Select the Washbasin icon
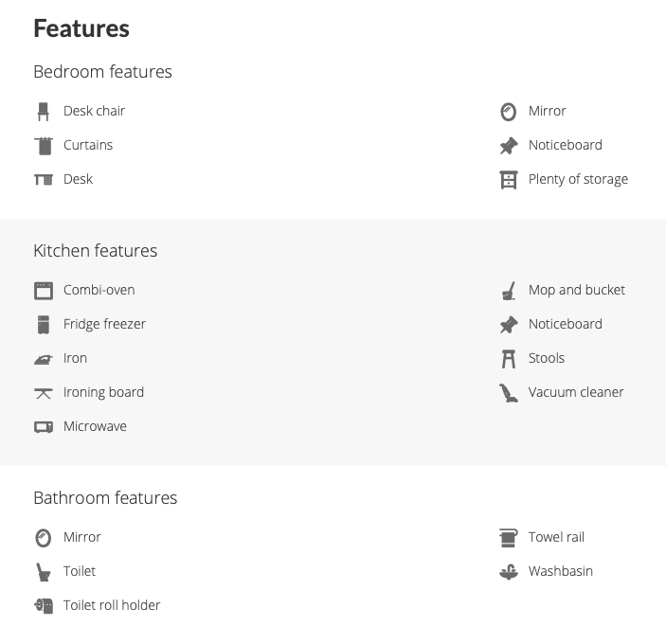Viewport: 666px width, 644px height. pyautogui.click(x=509, y=572)
